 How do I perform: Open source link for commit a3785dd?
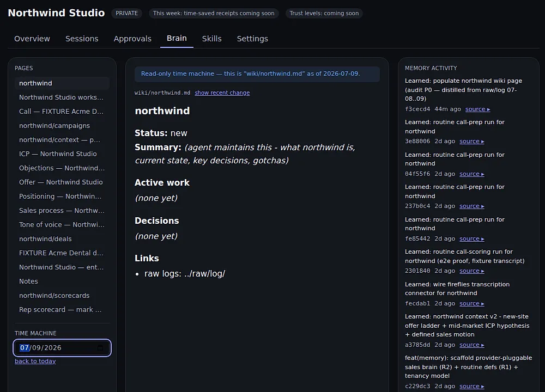pos(471,345)
